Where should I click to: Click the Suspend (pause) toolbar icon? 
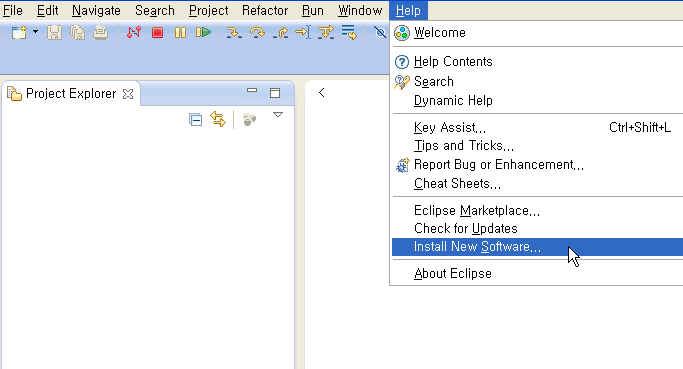[x=180, y=33]
